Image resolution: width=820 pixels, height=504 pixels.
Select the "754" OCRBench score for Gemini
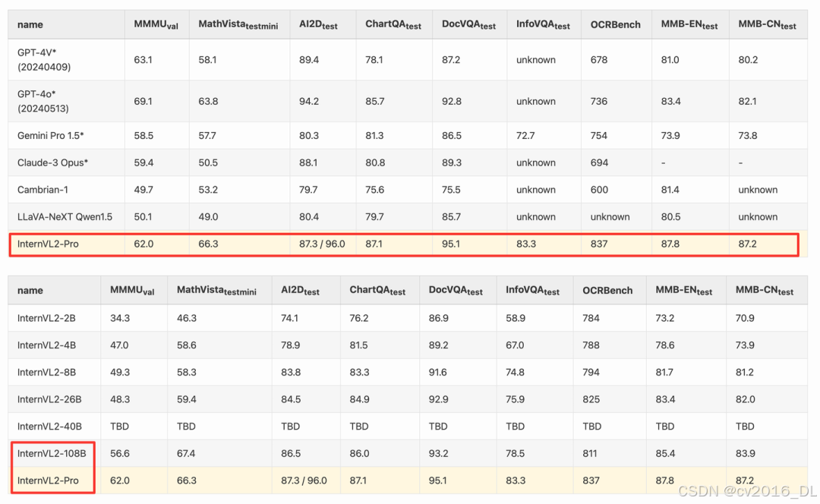[599, 135]
